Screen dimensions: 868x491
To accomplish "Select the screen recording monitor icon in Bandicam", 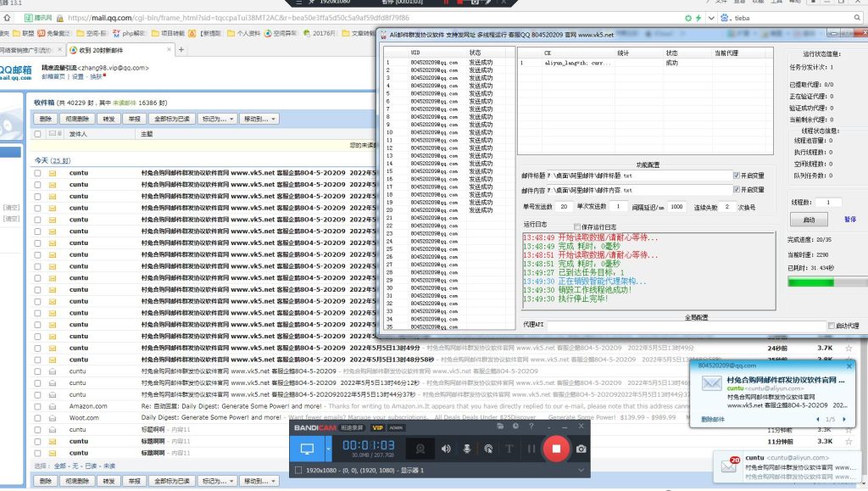I will pyautogui.click(x=306, y=447).
